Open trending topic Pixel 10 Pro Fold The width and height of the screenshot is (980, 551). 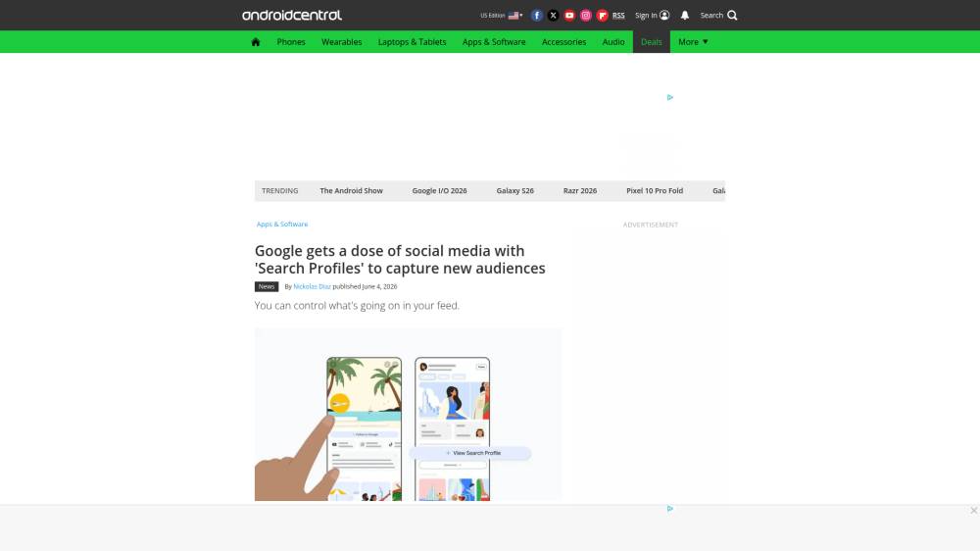(x=655, y=191)
